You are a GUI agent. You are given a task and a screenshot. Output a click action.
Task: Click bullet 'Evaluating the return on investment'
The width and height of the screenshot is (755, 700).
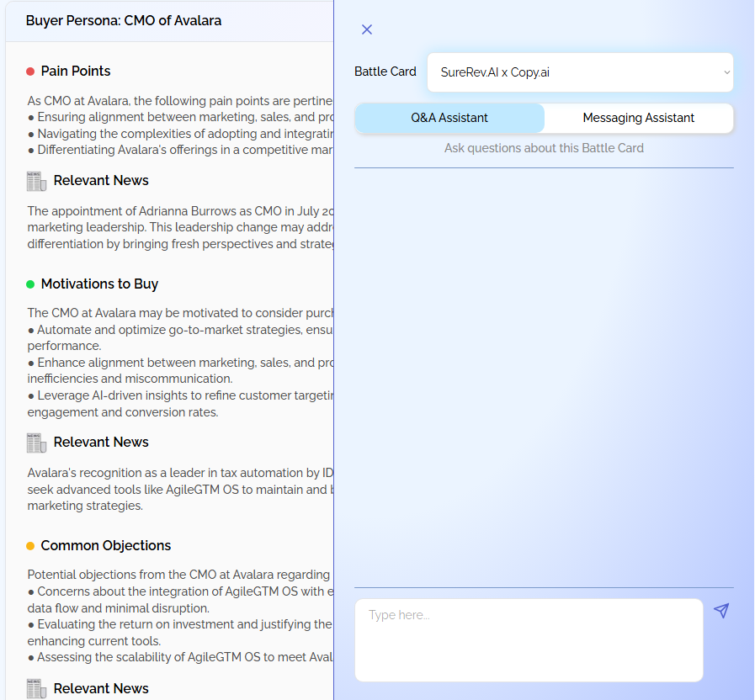[x=181, y=624]
